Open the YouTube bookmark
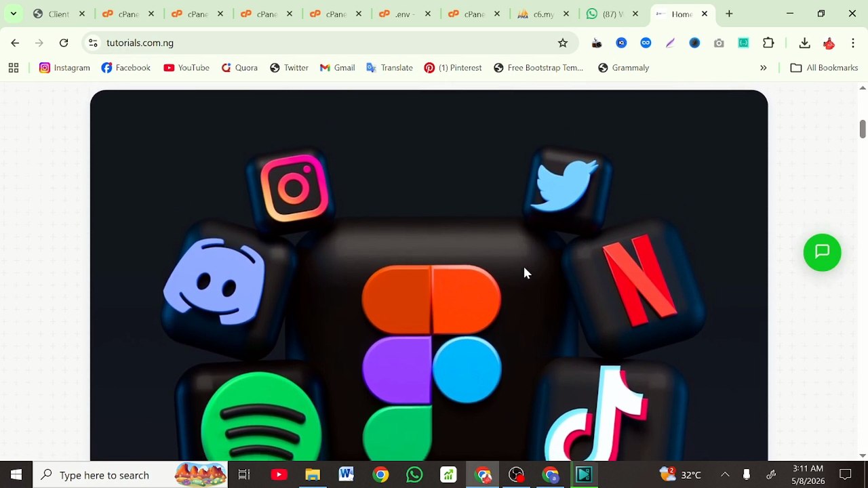This screenshot has height=488, width=868. 186,68
